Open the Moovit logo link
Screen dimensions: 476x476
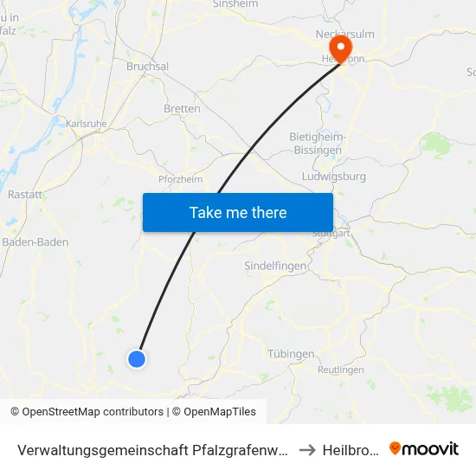(x=424, y=448)
